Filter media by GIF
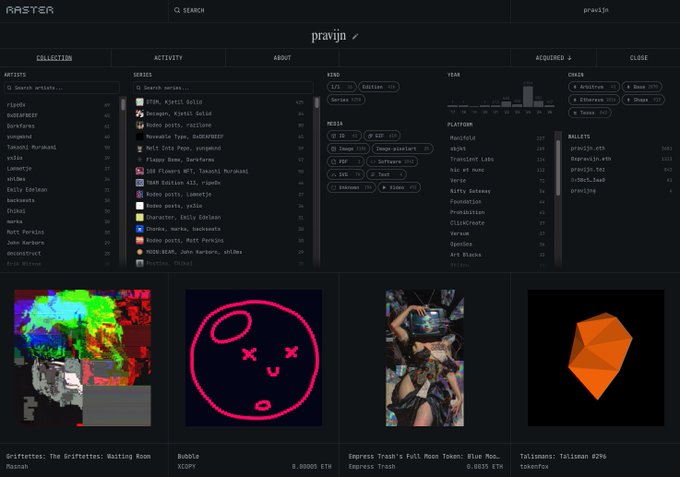680x477 pixels. click(x=382, y=136)
